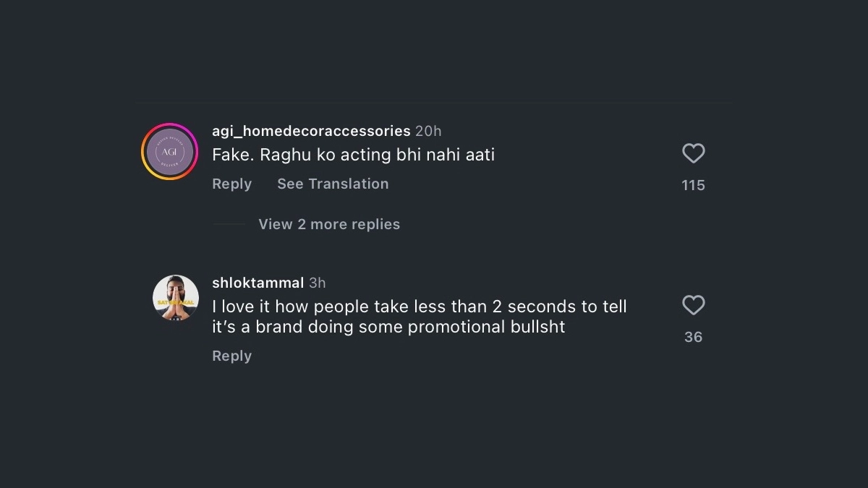The height and width of the screenshot is (488, 868).
Task: Click the comment line ending "promotional bullsht"
Action: (388, 327)
